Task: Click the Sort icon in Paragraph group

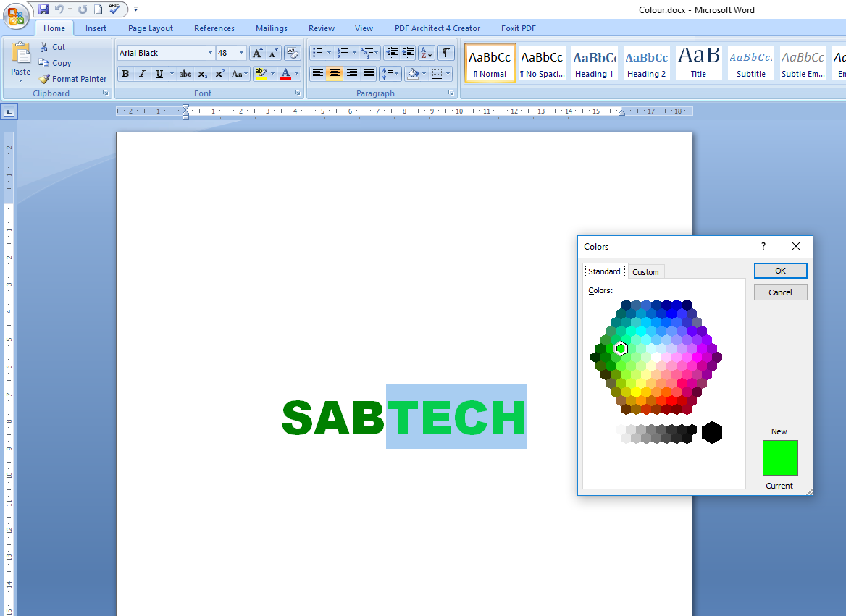Action: click(x=427, y=53)
